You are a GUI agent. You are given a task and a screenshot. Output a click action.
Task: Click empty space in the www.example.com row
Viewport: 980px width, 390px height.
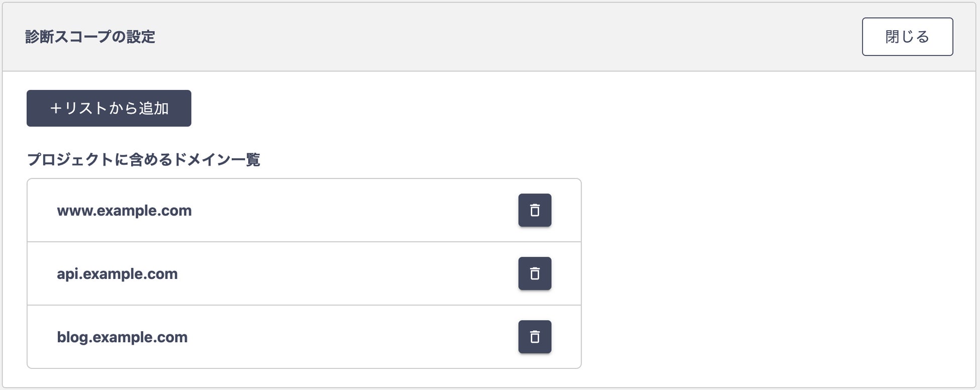pos(352,211)
